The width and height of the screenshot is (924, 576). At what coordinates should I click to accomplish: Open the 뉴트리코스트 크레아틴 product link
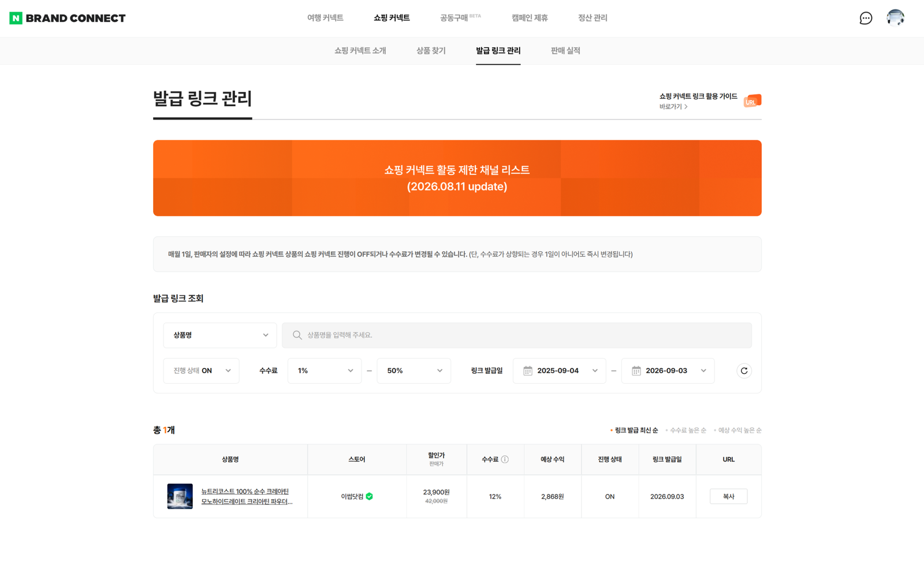click(x=247, y=496)
